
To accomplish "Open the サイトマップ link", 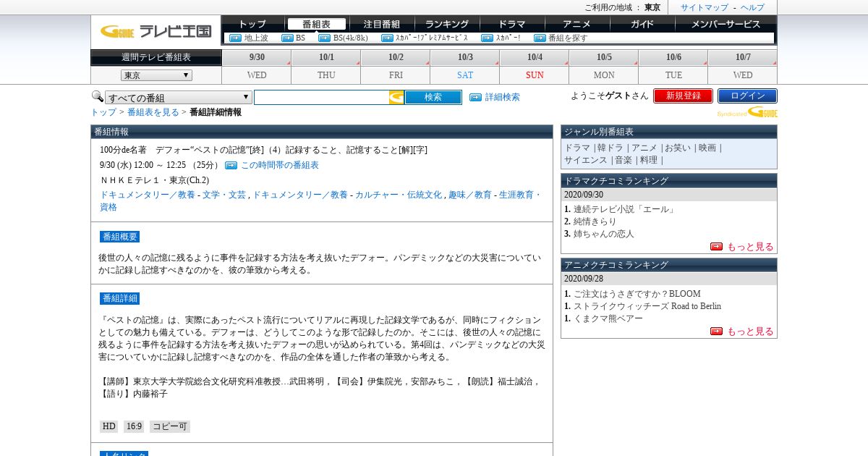I will pyautogui.click(x=705, y=7).
